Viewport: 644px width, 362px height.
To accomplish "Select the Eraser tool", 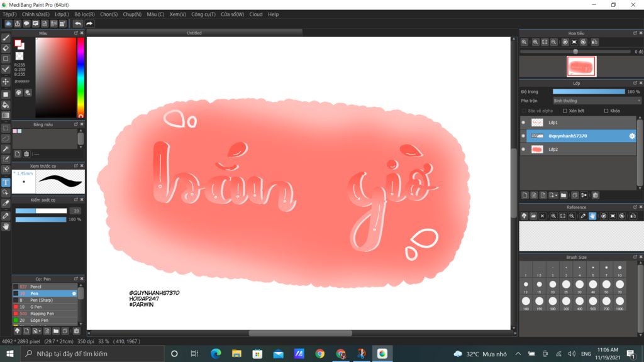I will [x=6, y=48].
